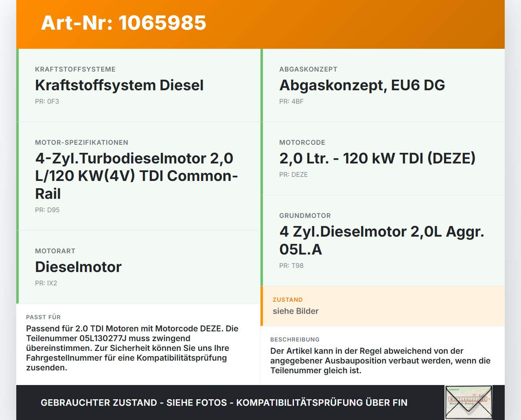Click the 'siehe Bilder' condition text

click(x=296, y=311)
